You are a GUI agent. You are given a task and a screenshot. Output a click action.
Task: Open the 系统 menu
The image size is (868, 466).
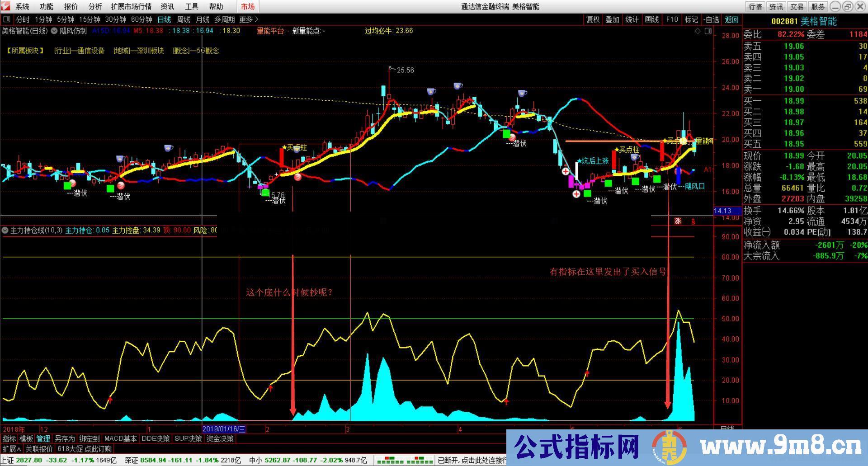(x=22, y=6)
